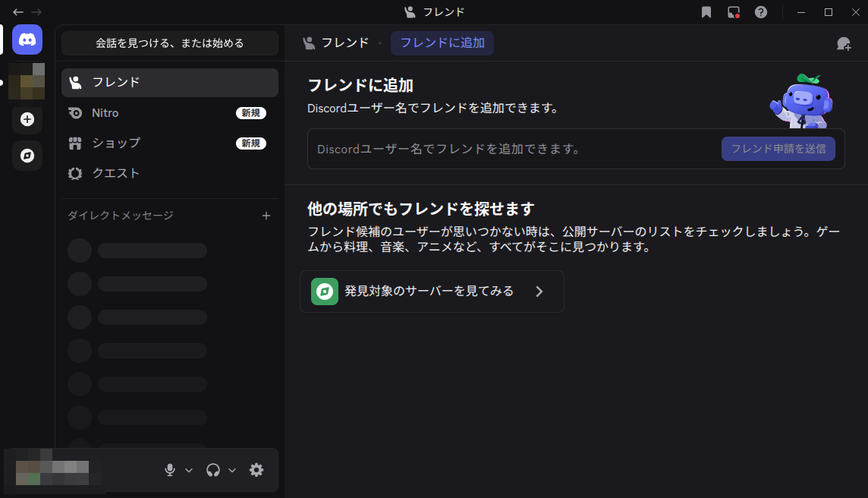Image resolution: width=868 pixels, height=498 pixels.
Task: Go back with the left arrow
Action: tap(17, 12)
